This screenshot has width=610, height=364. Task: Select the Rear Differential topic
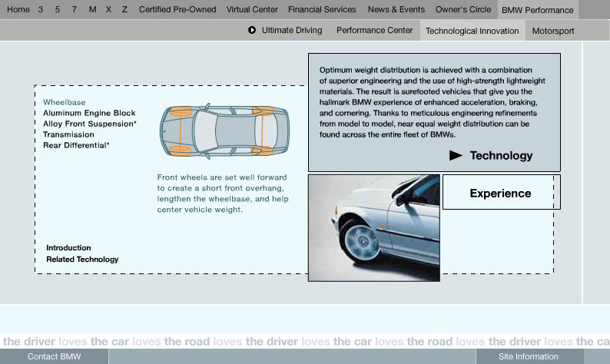76,145
